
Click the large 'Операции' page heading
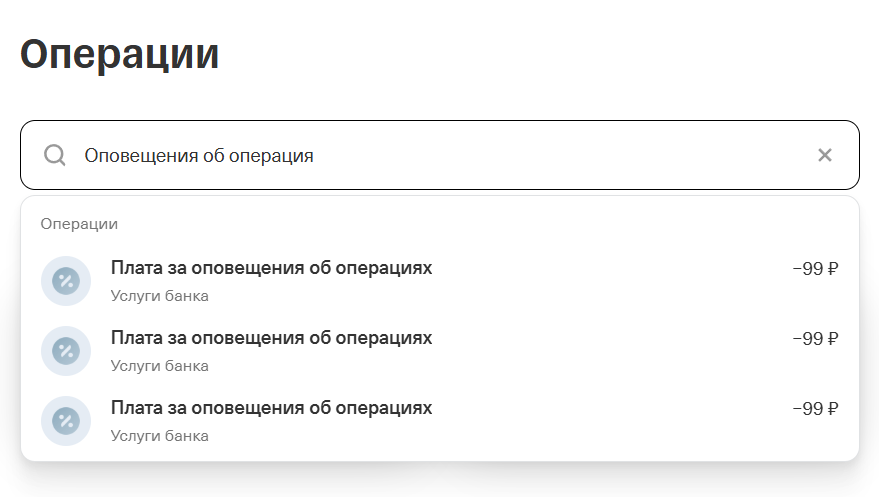tap(120, 54)
